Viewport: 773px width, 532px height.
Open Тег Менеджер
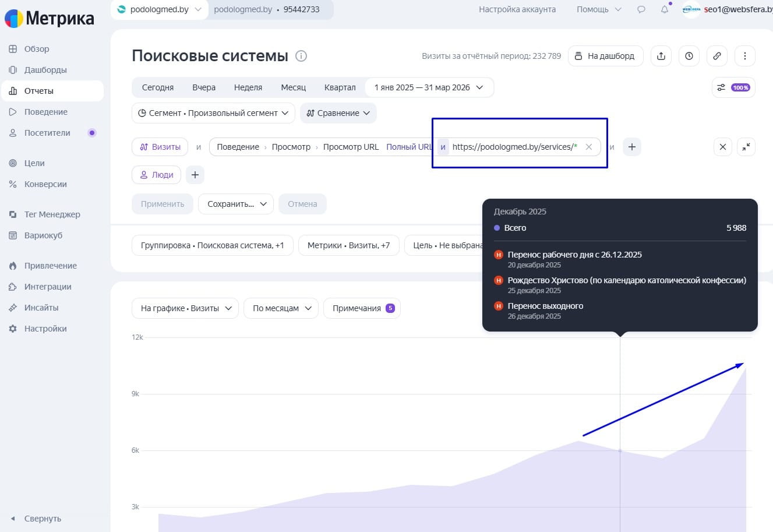pyautogui.click(x=52, y=214)
